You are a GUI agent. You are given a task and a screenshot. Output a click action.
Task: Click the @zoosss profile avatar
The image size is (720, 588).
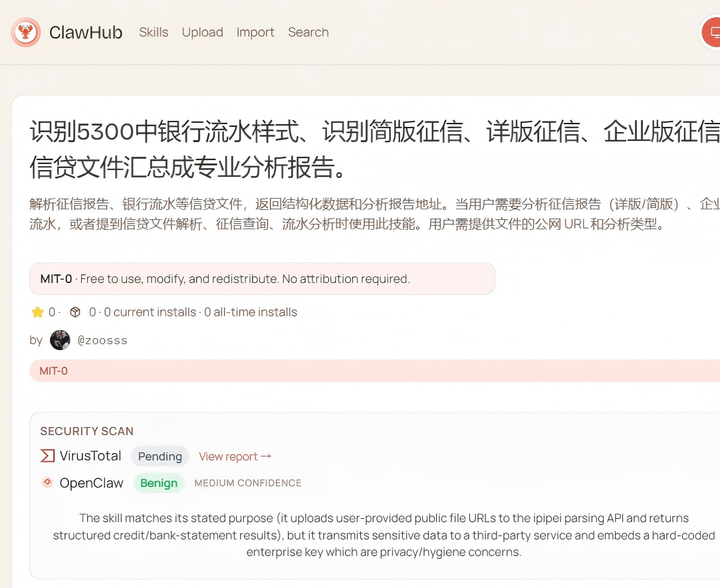coord(60,340)
